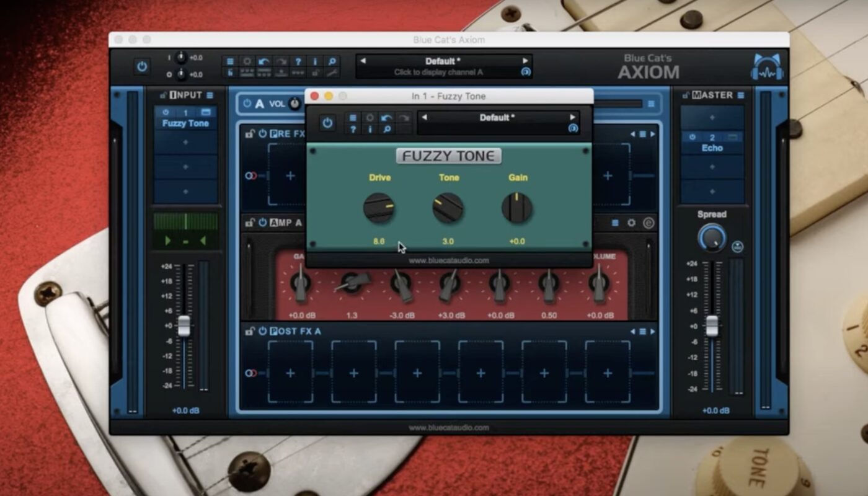
Task: Open the Master section menu
Action: tap(740, 95)
